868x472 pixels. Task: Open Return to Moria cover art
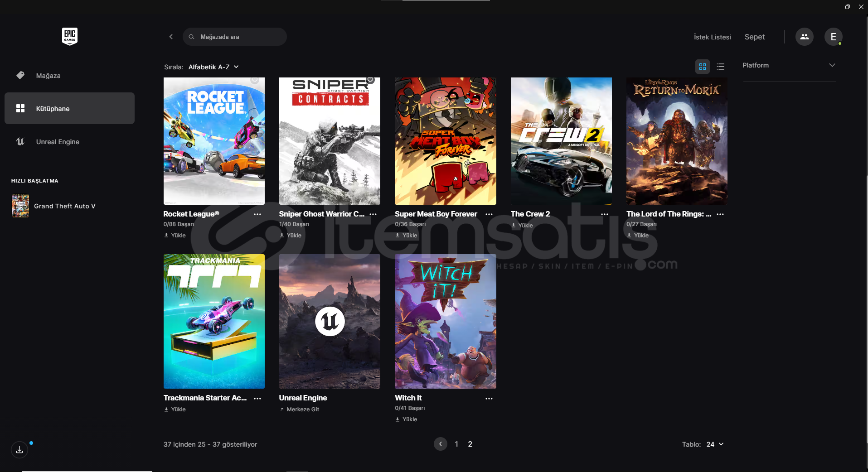677,141
